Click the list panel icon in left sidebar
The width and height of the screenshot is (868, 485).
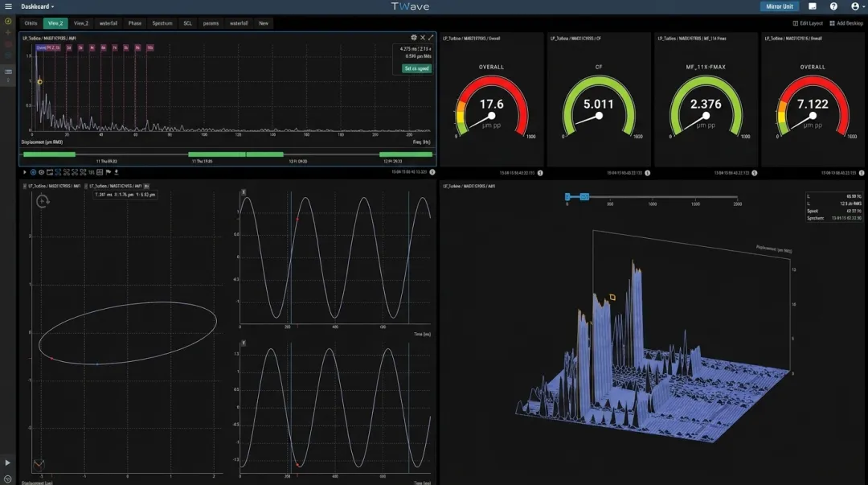tap(8, 72)
